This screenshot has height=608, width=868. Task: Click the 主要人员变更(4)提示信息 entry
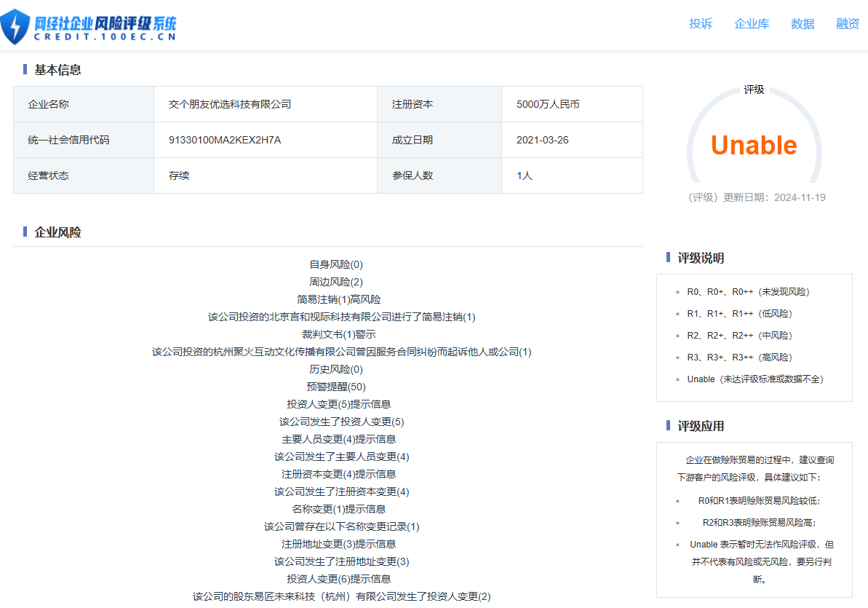339,439
